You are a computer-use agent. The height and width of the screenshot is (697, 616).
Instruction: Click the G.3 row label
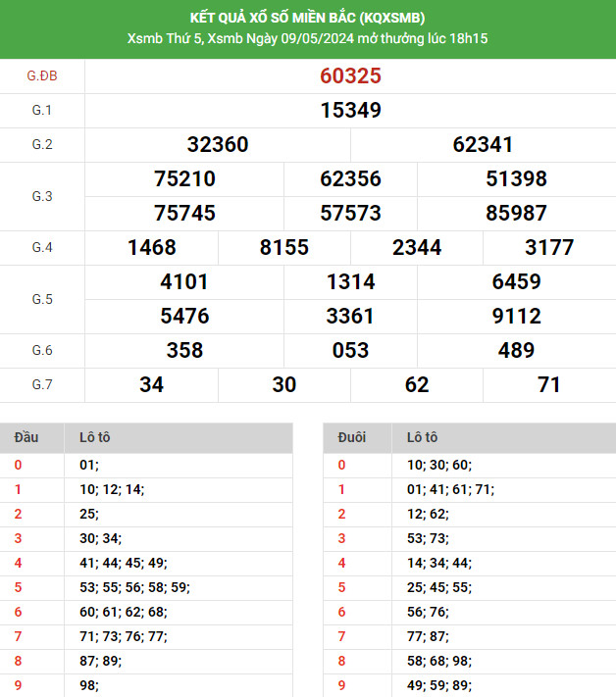pos(42,196)
